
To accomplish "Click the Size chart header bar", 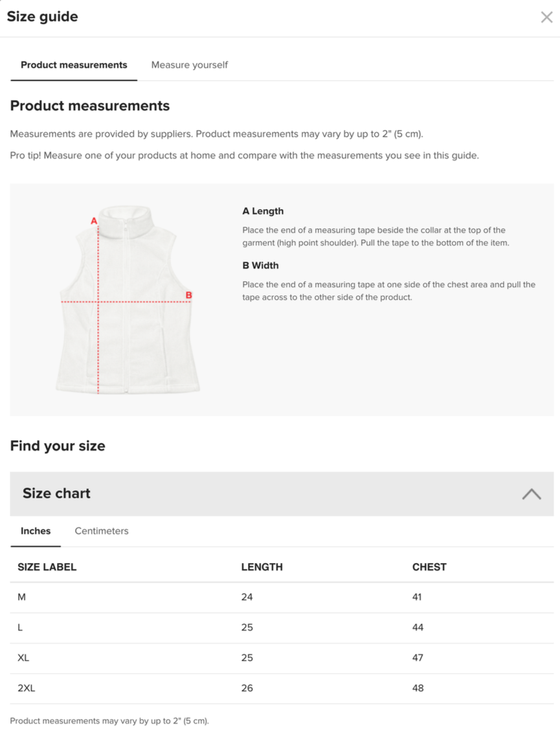I will click(282, 494).
